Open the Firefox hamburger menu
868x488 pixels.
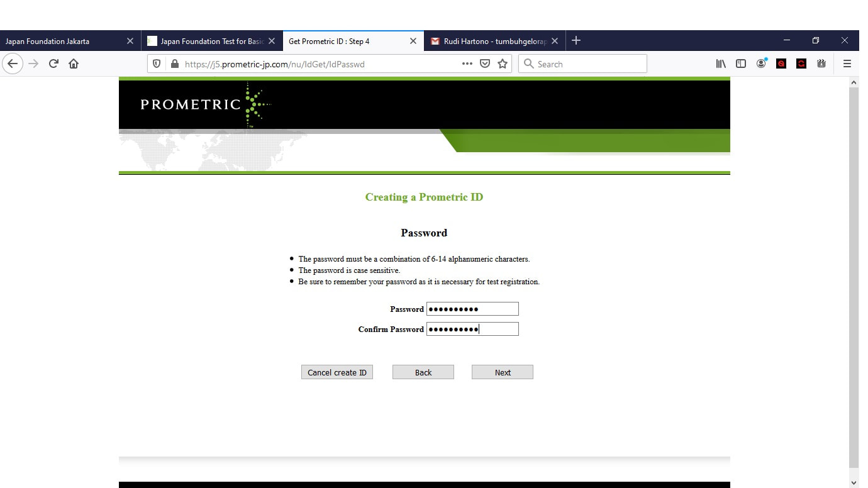pos(847,64)
